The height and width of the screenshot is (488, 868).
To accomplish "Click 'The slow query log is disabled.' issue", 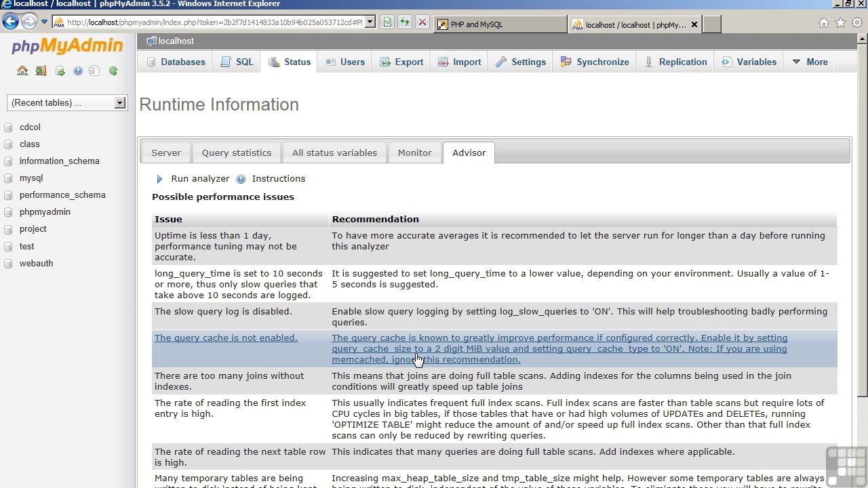I will 223,311.
